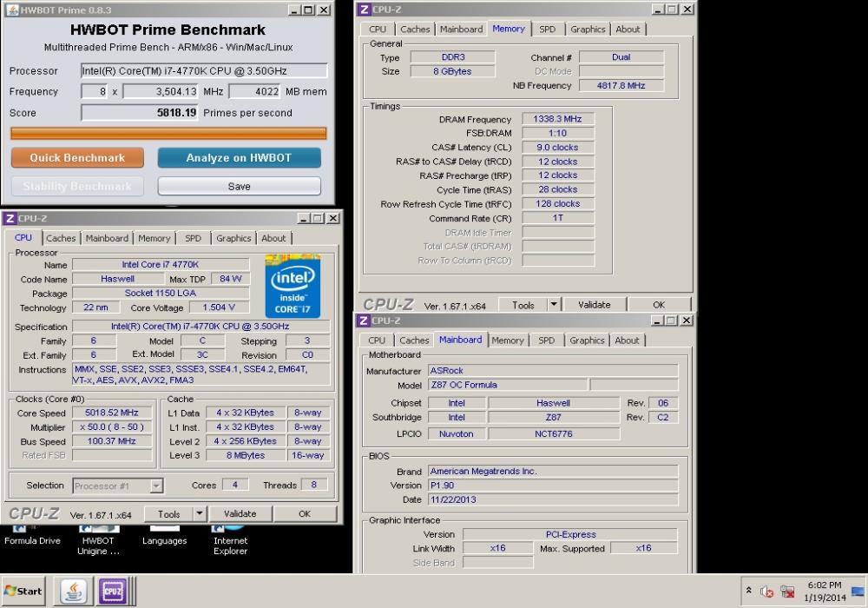Image resolution: width=868 pixels, height=608 pixels.
Task: Open About tab in Mainboard window
Action: click(627, 340)
